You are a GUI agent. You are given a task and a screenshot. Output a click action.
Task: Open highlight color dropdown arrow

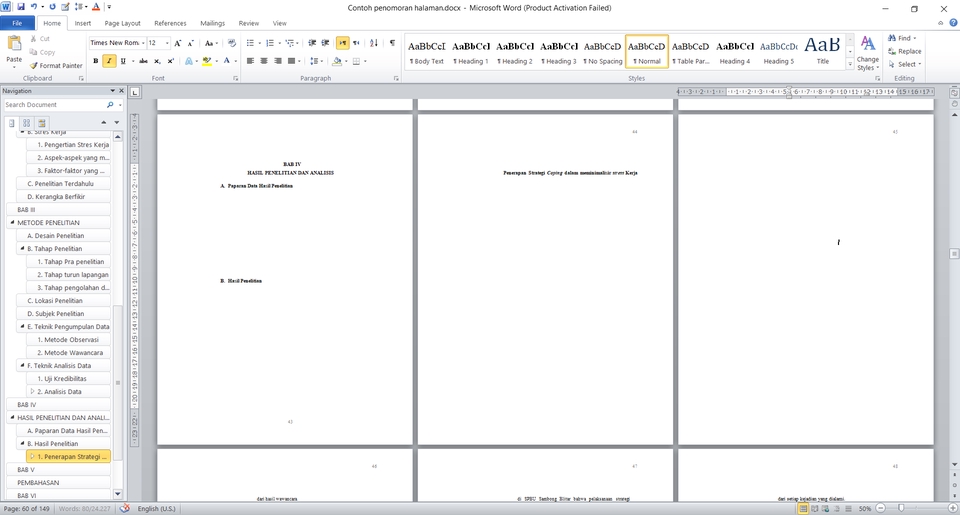217,61
